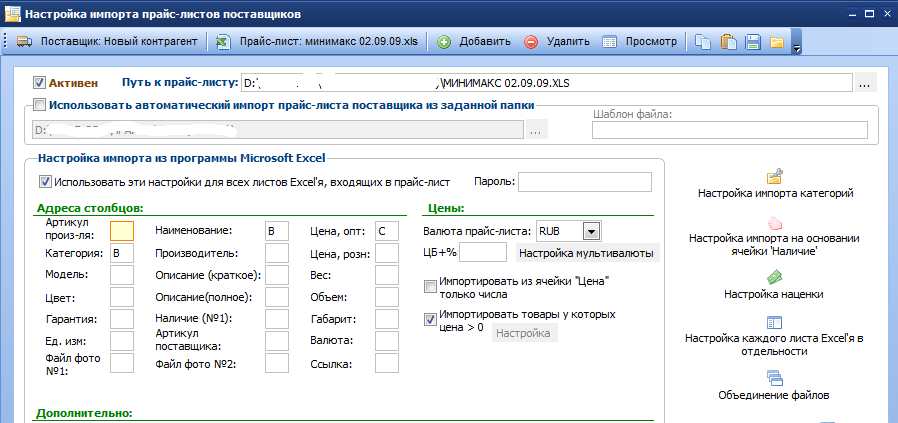Image resolution: width=898 pixels, height=423 pixels.
Task: Click the Настройка мультивалюты button
Action: tap(588, 253)
